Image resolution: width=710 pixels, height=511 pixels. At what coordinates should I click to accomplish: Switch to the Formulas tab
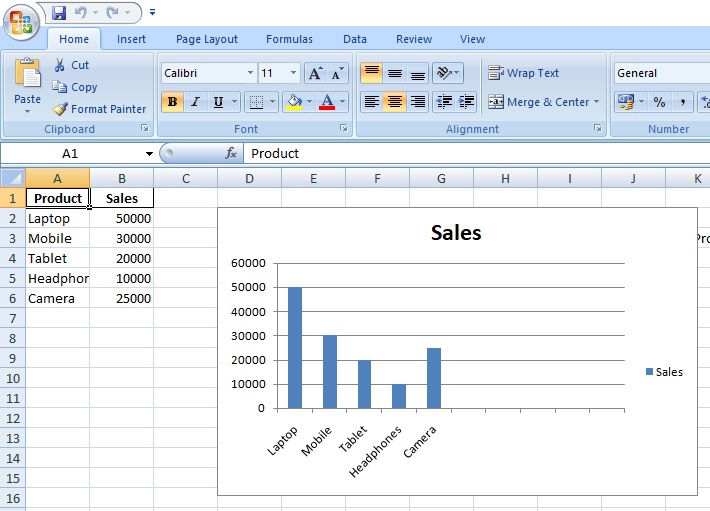pos(289,39)
